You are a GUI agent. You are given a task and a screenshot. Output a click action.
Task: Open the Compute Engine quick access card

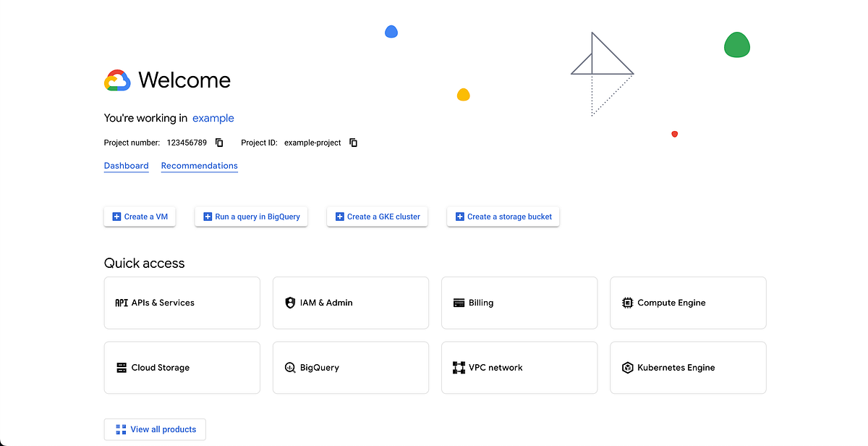coord(687,303)
